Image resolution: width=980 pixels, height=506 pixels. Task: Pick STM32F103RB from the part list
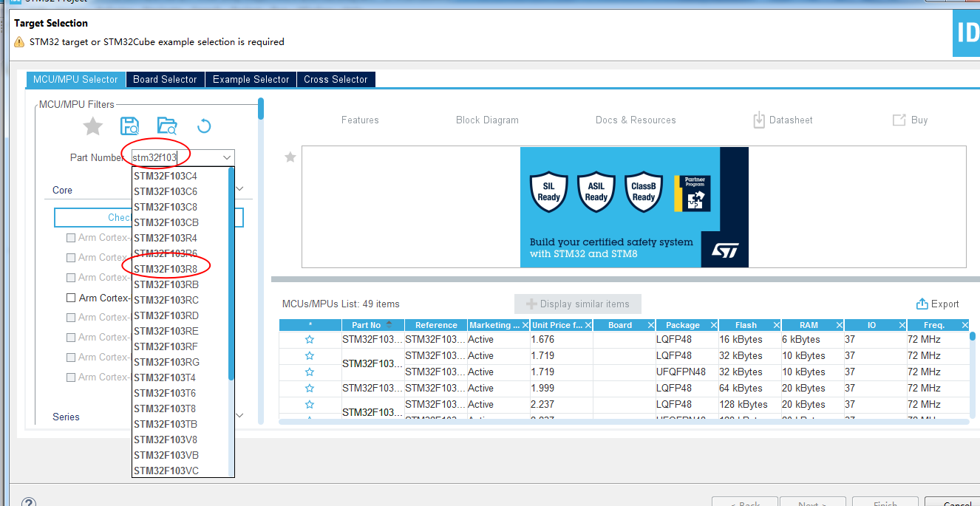click(x=166, y=284)
